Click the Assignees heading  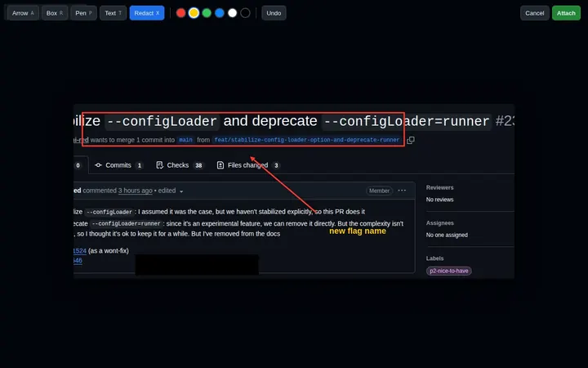pyautogui.click(x=440, y=223)
